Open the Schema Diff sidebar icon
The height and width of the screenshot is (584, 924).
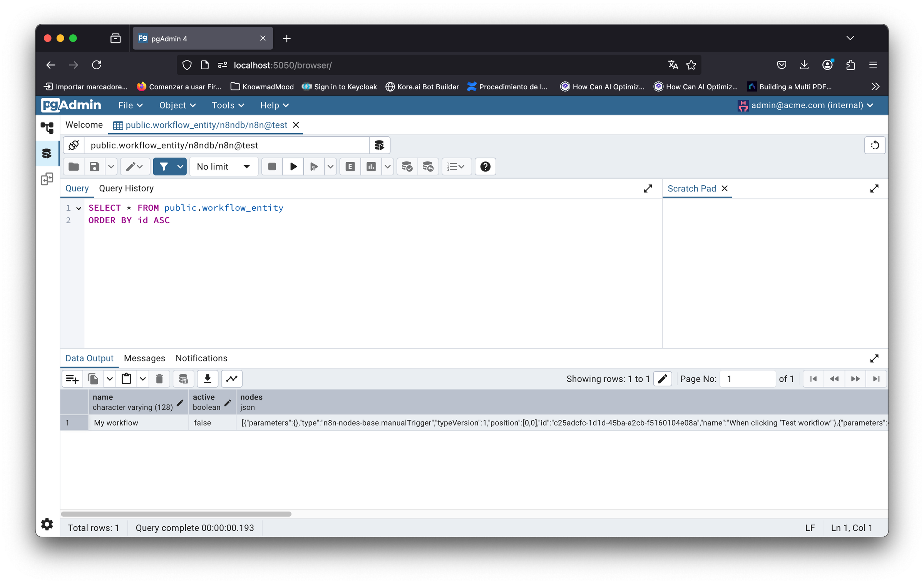47,179
